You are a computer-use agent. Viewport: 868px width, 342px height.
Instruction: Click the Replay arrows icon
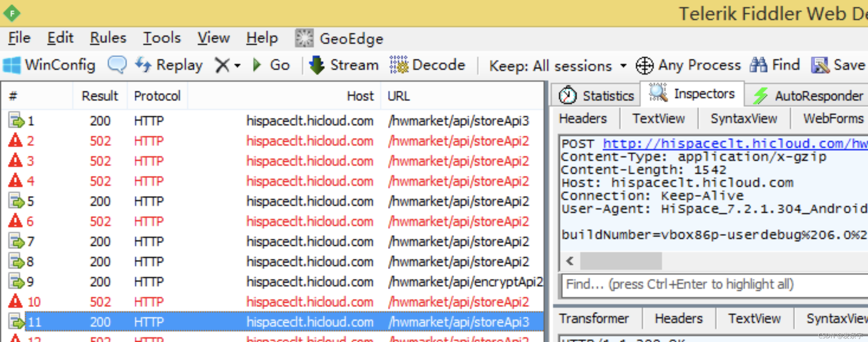click(143, 64)
